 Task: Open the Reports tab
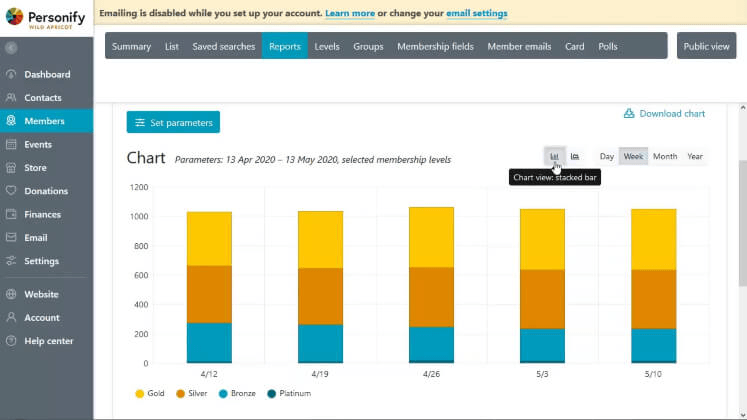tap(285, 46)
